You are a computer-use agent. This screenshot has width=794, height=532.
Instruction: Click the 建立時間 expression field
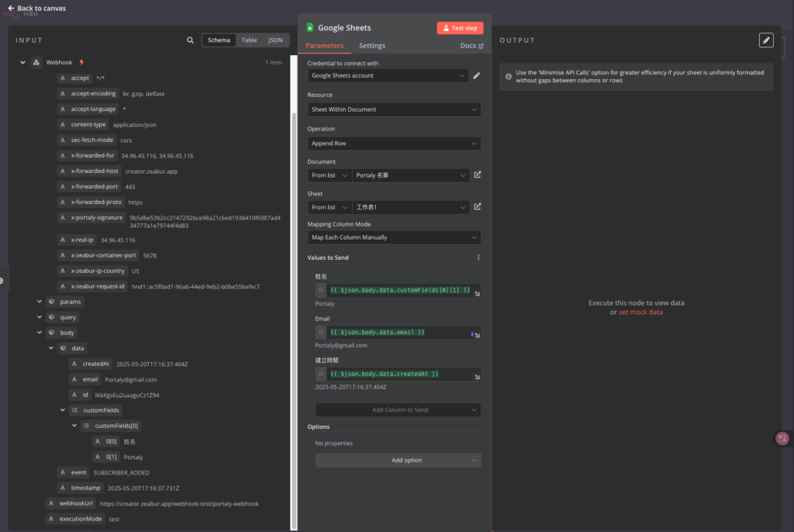tap(400, 374)
